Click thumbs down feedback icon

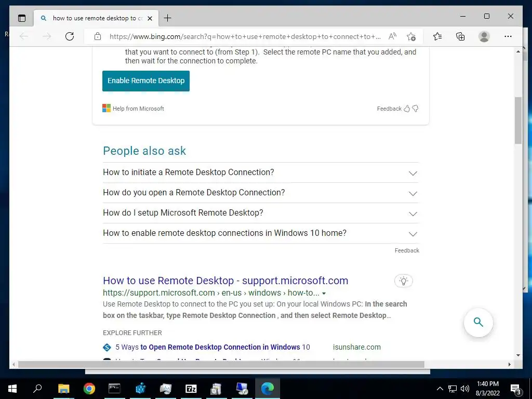tap(415, 109)
